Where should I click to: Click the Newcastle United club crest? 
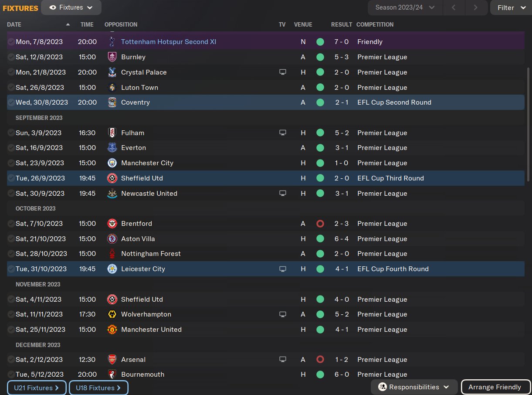point(112,194)
